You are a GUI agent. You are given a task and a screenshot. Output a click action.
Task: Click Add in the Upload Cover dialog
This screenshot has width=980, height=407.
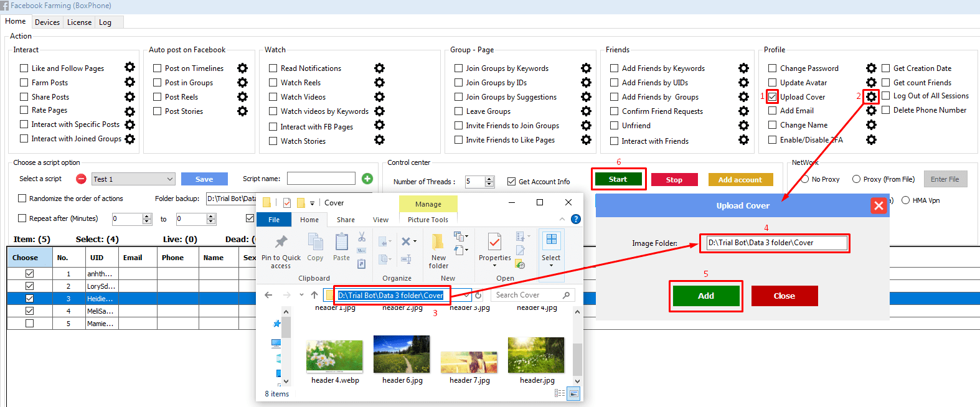[706, 296]
